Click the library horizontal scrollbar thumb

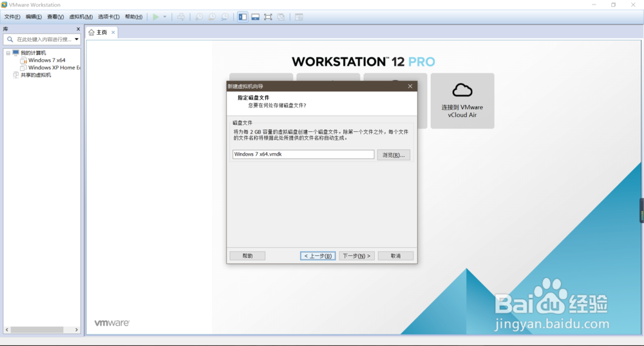[x=37, y=330]
